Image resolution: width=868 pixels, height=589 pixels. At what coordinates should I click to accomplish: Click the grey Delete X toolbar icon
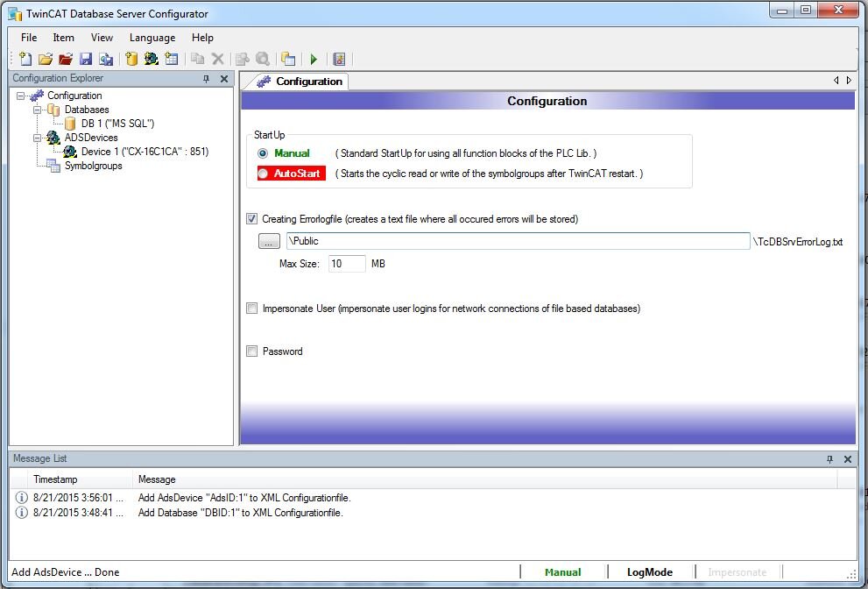218,59
